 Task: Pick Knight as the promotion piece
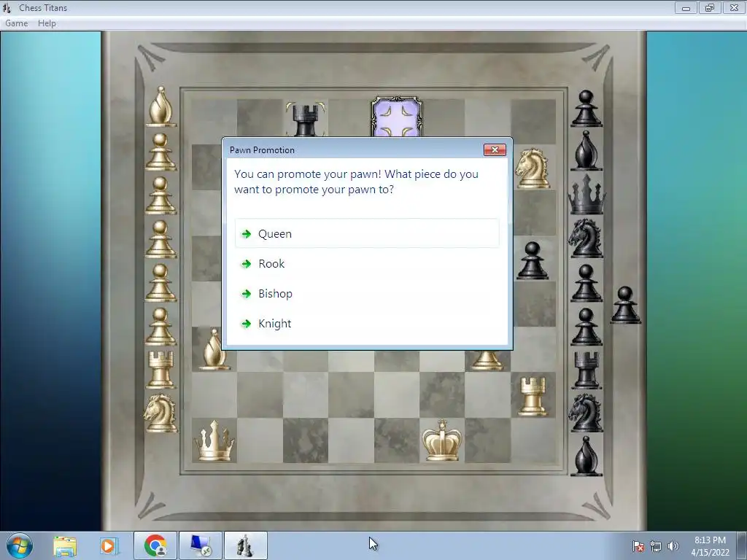tap(367, 323)
